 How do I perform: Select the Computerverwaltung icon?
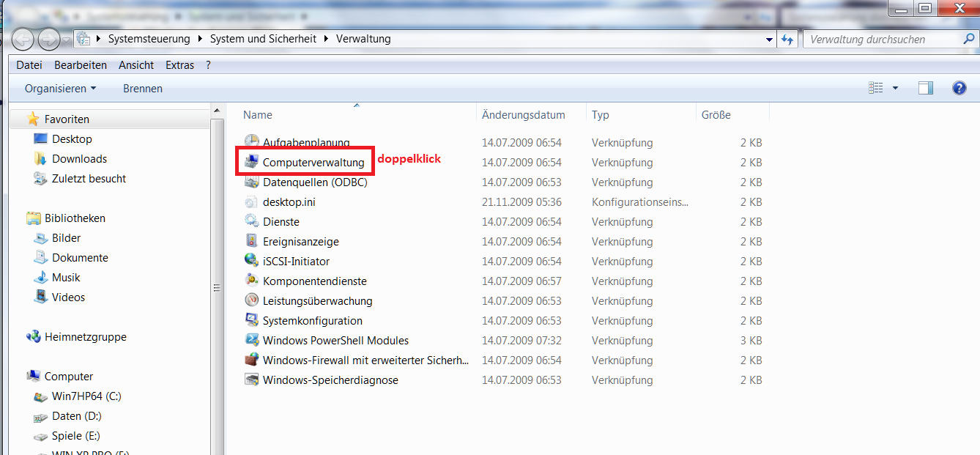pos(251,162)
